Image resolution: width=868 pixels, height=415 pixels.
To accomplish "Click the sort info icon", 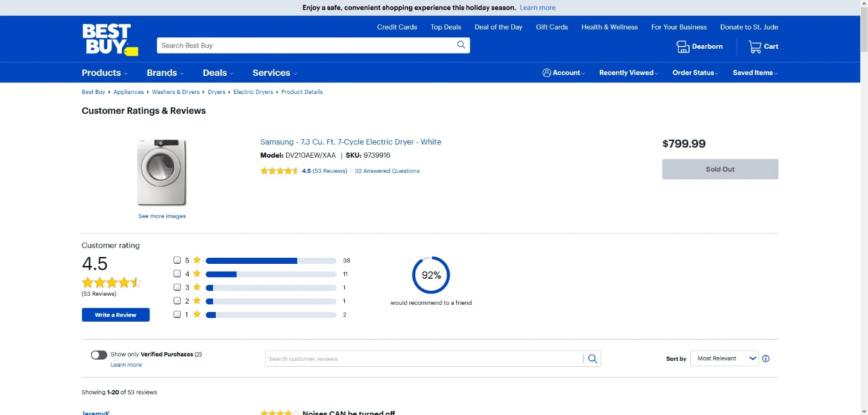I will (x=766, y=359).
